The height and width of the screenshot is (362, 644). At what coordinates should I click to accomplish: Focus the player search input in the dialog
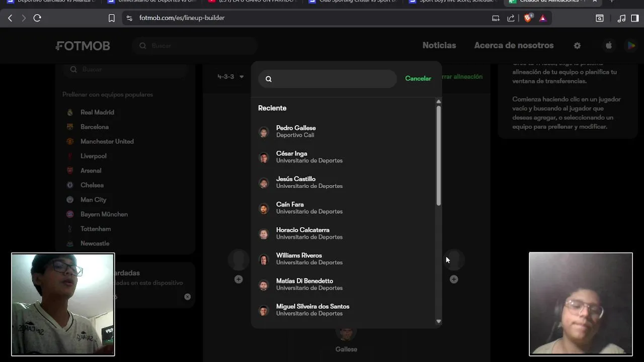pyautogui.click(x=328, y=79)
